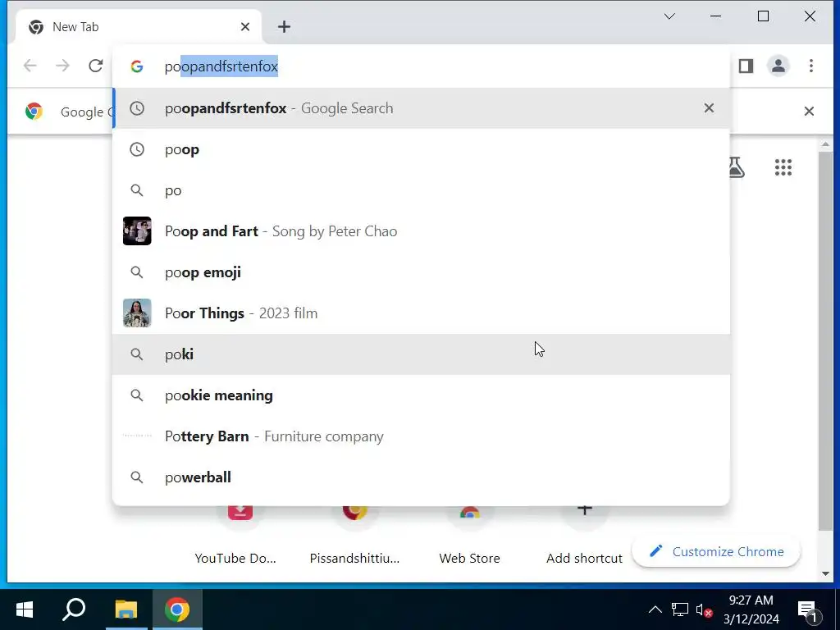Viewport: 840px width, 630px height.
Task: Dismiss the Google Chrome info bar
Action: tap(809, 112)
